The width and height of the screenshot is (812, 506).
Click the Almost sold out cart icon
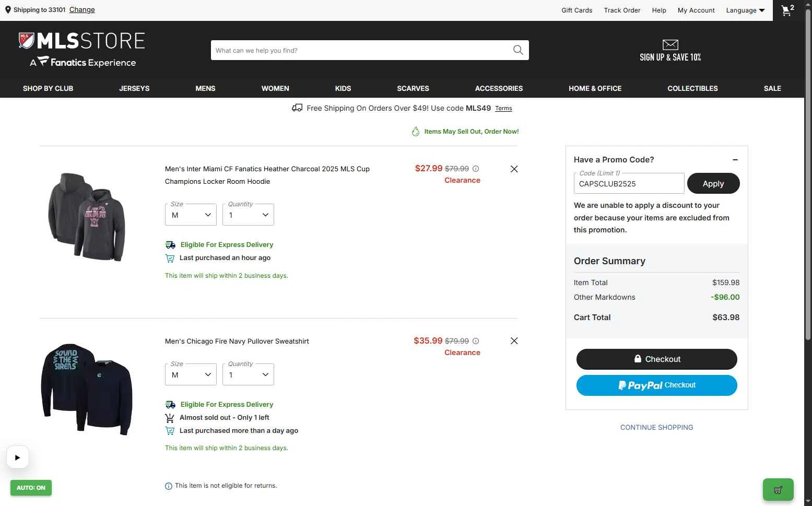tap(170, 418)
